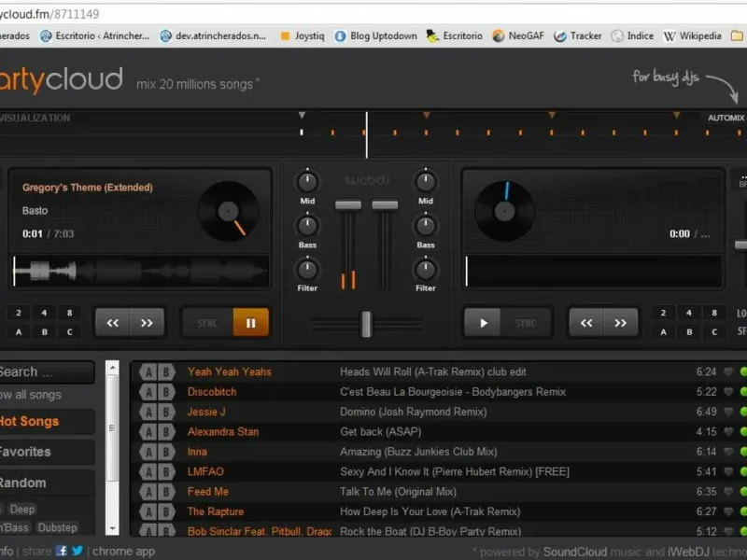This screenshot has height=560, width=747.
Task: Click the left channel volume fader
Action: tap(348, 205)
